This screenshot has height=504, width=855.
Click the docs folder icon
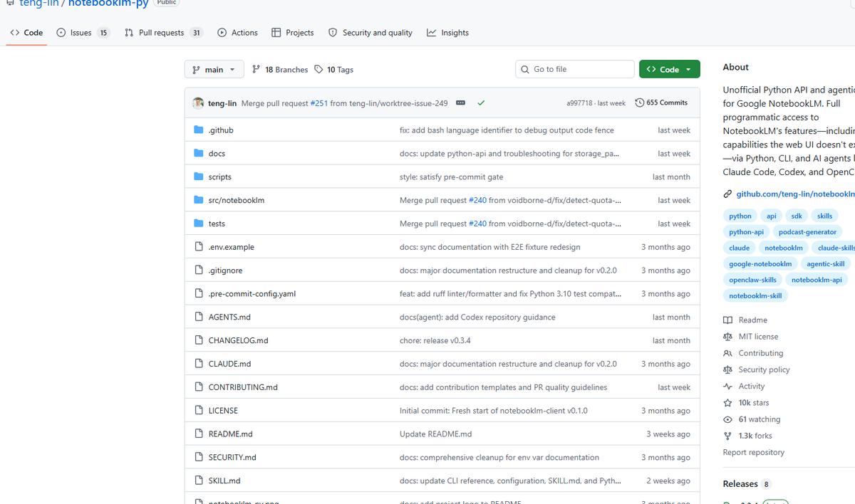click(199, 154)
